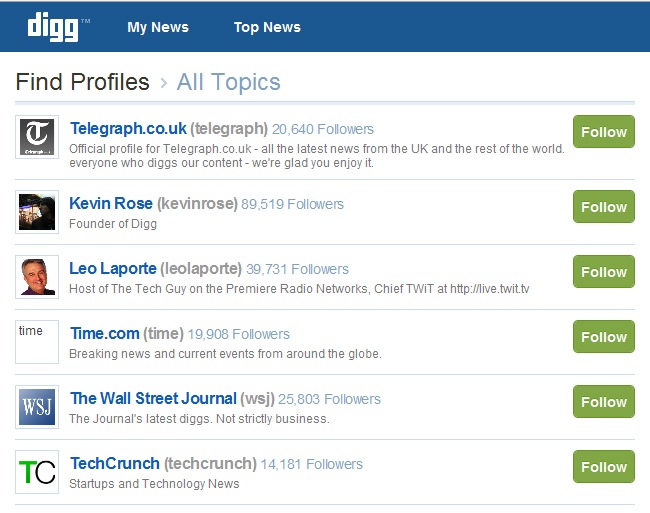650x513 pixels.
Task: Open Kevin Rose profile name link
Action: (111, 203)
